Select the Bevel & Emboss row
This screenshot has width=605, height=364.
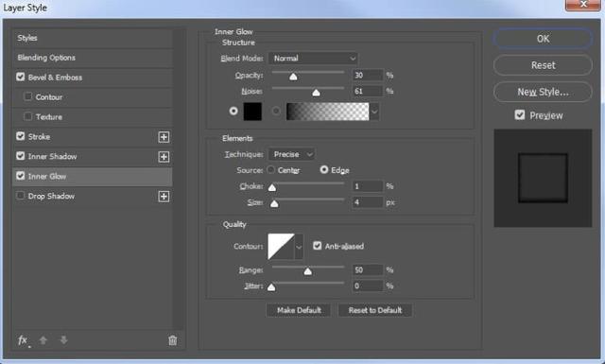[93, 78]
